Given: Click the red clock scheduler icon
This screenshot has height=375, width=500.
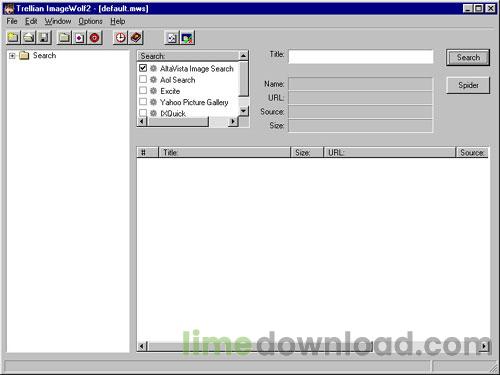Looking at the screenshot, I should (120, 38).
